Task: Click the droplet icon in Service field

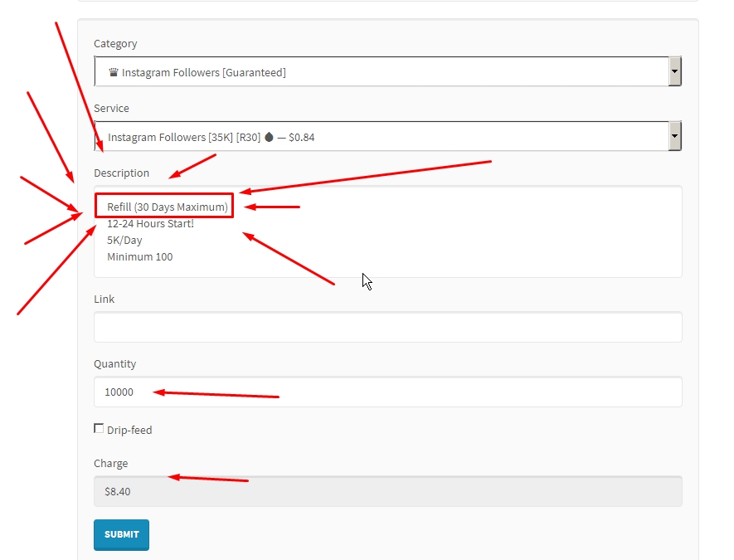Action: click(x=270, y=137)
